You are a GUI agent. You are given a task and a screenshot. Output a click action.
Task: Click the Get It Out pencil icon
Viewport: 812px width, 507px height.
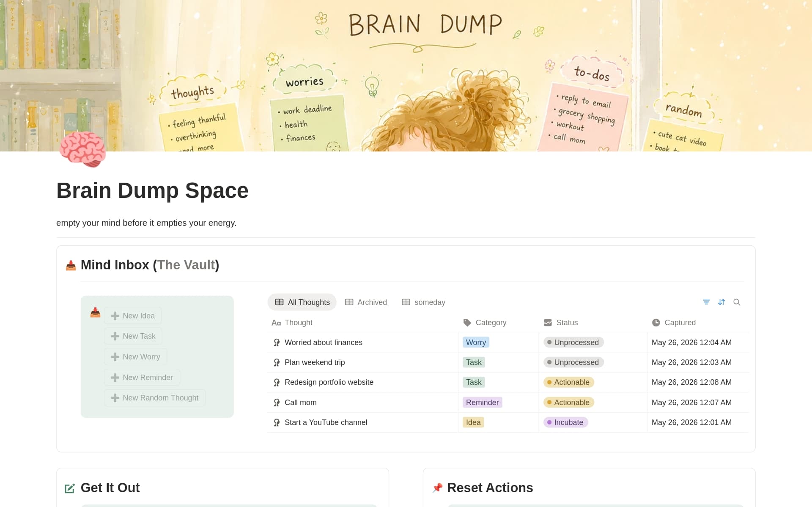pos(70,488)
